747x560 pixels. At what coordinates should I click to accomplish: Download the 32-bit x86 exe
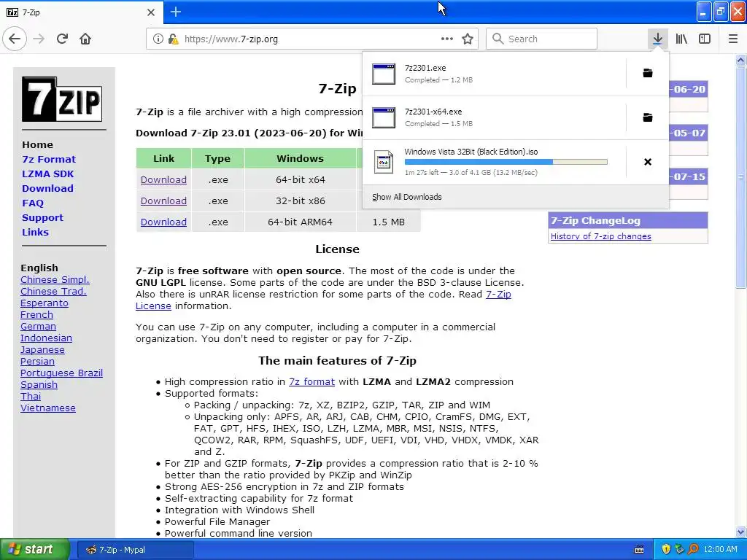(x=163, y=201)
